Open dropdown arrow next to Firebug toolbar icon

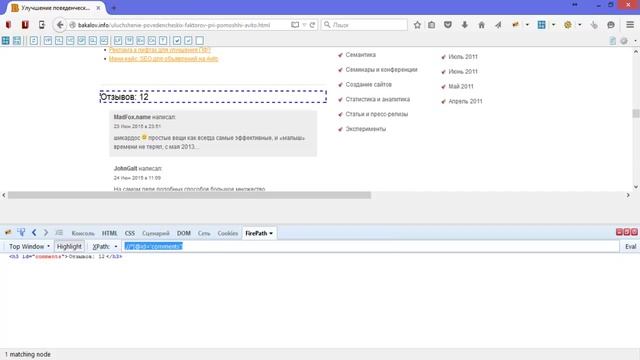coord(527,25)
